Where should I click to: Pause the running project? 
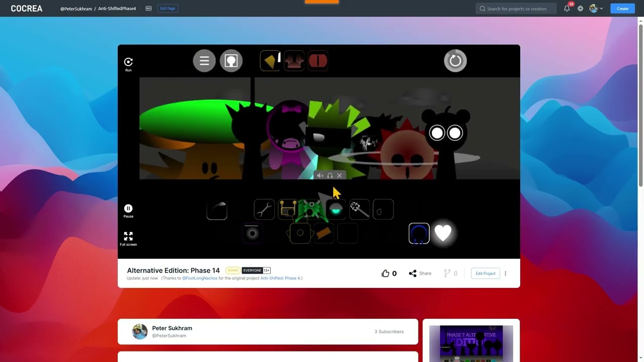point(128,208)
